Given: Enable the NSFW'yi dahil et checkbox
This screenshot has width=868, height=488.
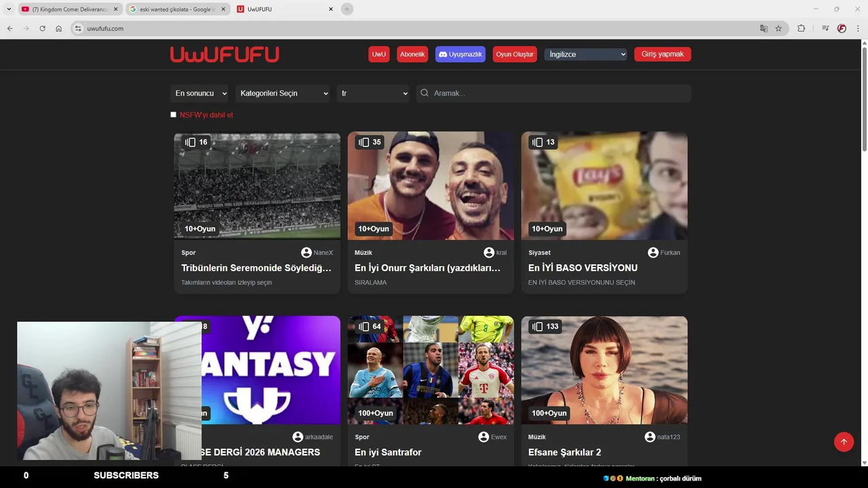Looking at the screenshot, I should pos(173,115).
